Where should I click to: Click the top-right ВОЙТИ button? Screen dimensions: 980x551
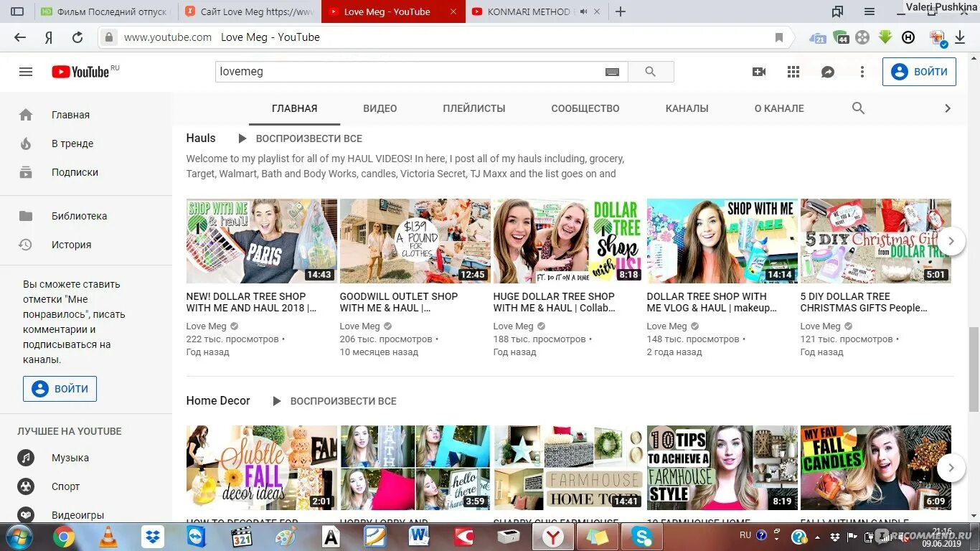point(919,72)
